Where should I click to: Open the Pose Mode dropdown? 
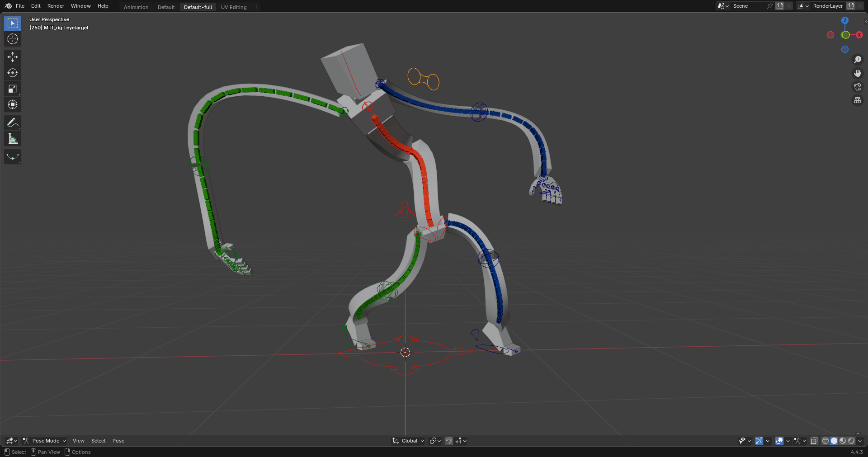pos(45,441)
